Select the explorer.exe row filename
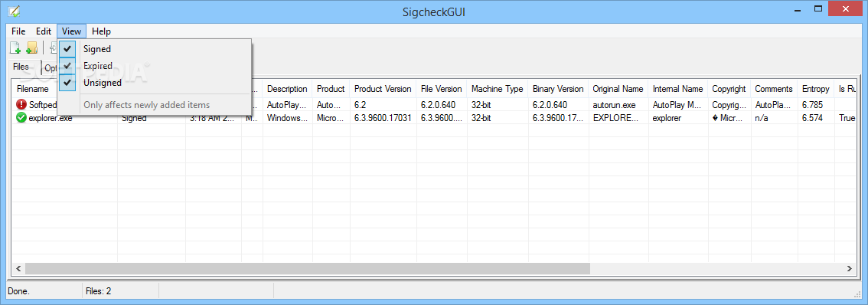 51,117
